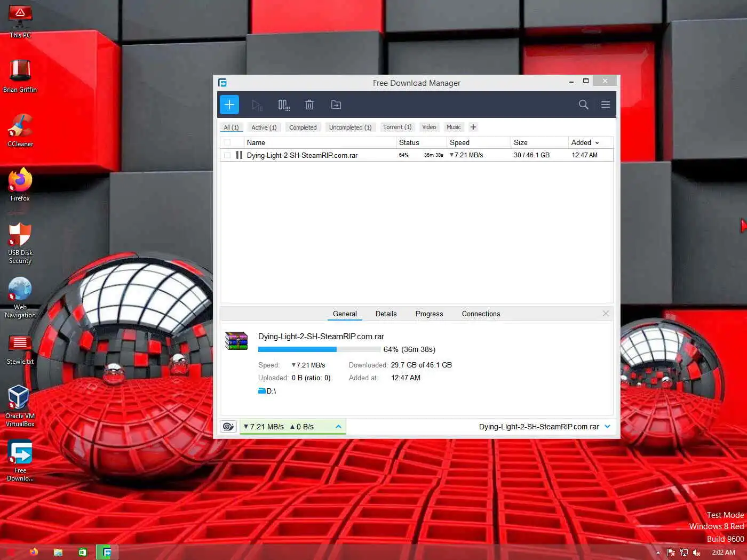Screen dimensions: 747x560
Task: Sort list by Speed column header
Action: coord(479,142)
